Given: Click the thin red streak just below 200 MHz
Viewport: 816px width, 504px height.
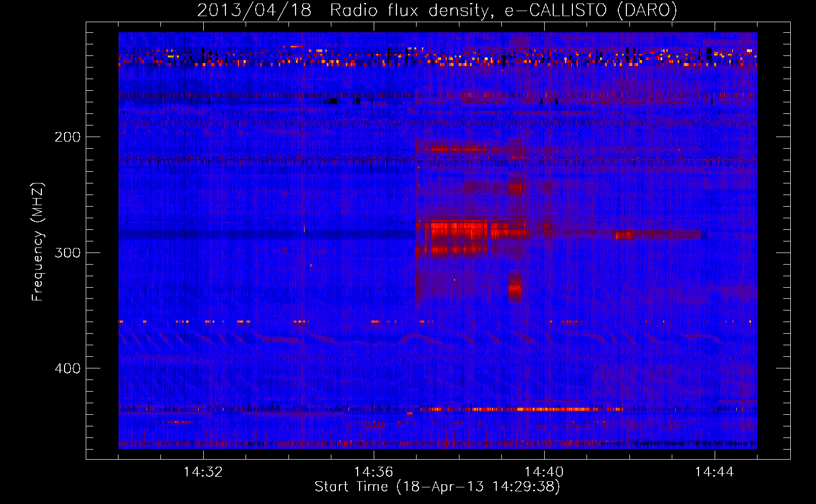Looking at the screenshot, I should (456, 149).
